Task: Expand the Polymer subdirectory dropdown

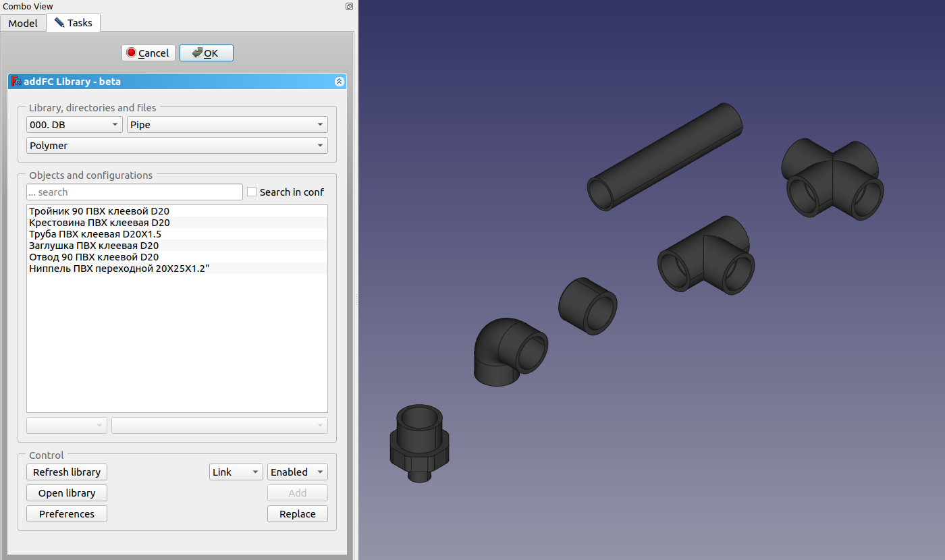Action: pyautogui.click(x=177, y=146)
